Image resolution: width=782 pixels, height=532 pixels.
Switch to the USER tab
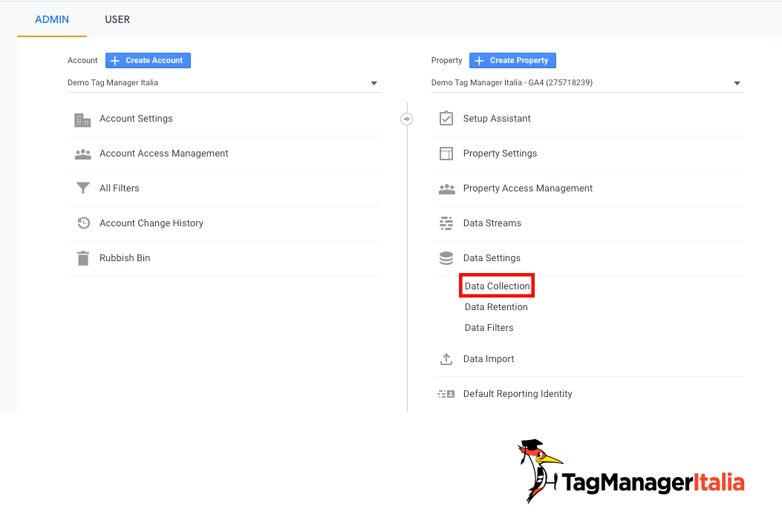click(117, 19)
